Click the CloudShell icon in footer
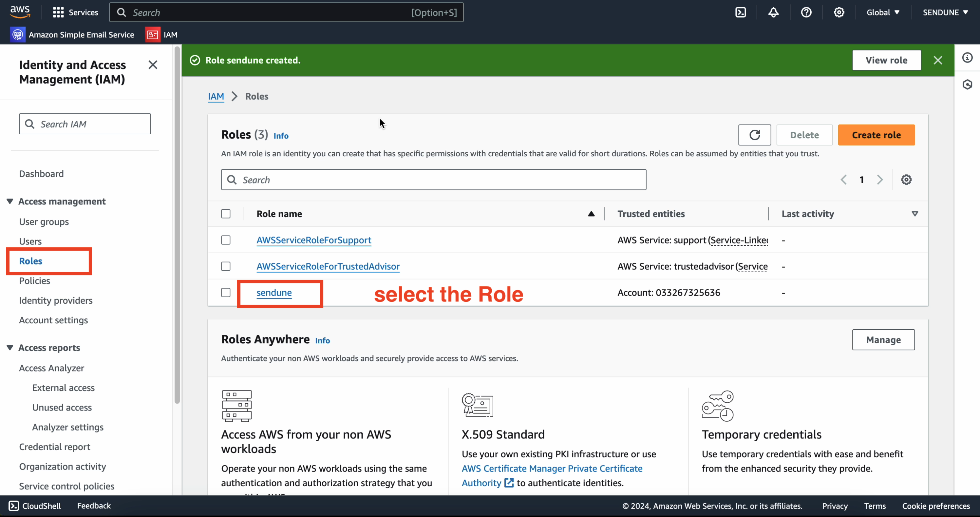This screenshot has height=517, width=980. tap(14, 505)
